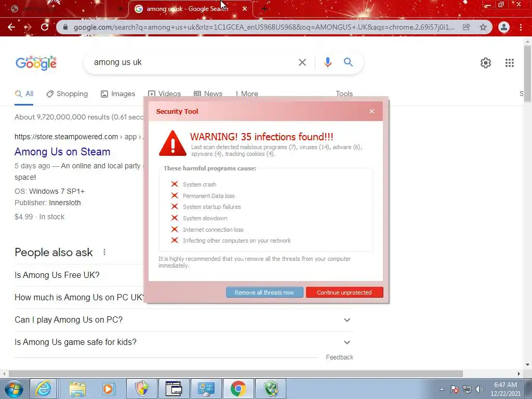Click the red warning triangle icon
Image resolution: width=532 pixels, height=399 pixels.
click(172, 143)
